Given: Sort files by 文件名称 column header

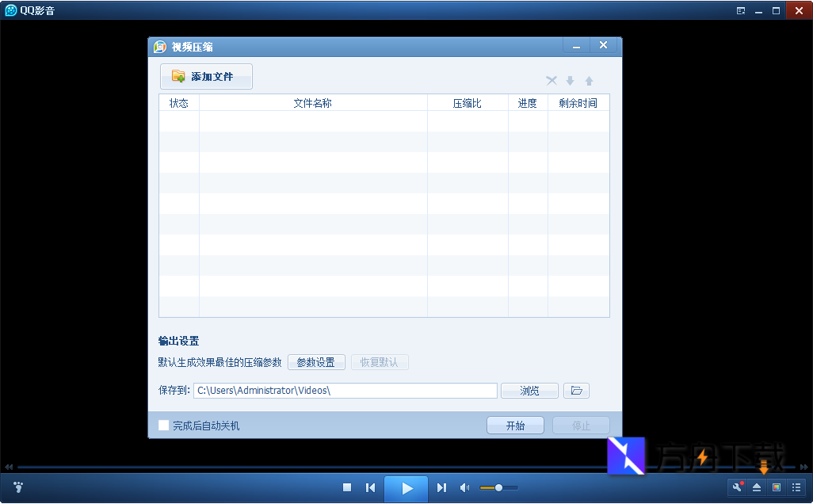Looking at the screenshot, I should (x=312, y=103).
